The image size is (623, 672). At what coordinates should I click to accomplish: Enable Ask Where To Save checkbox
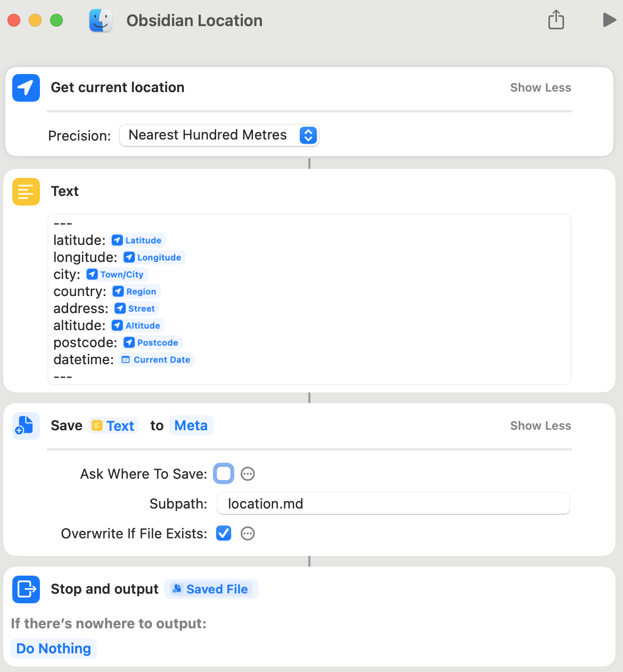[x=224, y=474]
